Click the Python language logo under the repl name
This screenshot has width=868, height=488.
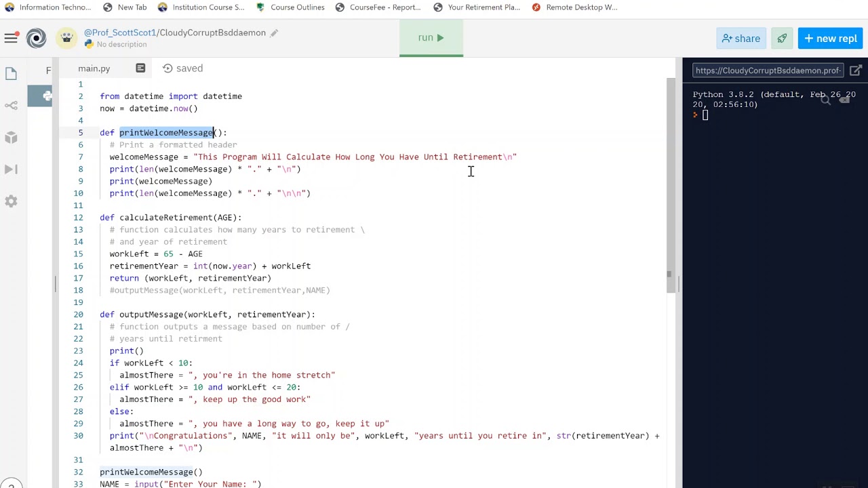click(89, 44)
